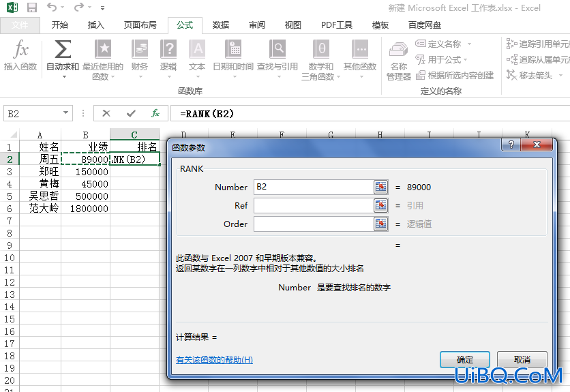570x392 pixels.
Task: Click the 取消 button in the dialog
Action: coord(522,360)
